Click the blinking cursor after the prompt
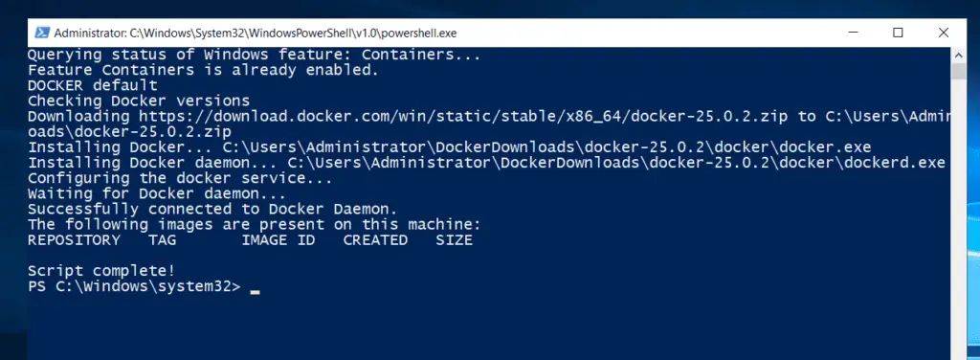Viewport: 980px width, 360px height. [255, 291]
